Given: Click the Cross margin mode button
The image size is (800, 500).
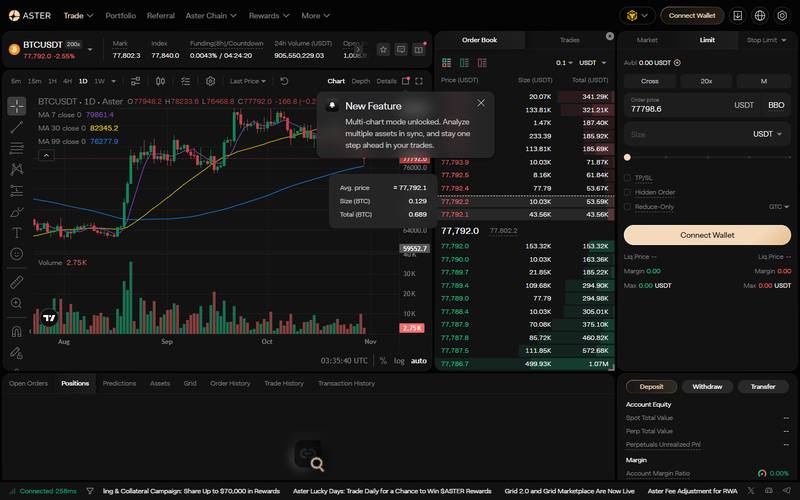Looking at the screenshot, I should pos(649,81).
